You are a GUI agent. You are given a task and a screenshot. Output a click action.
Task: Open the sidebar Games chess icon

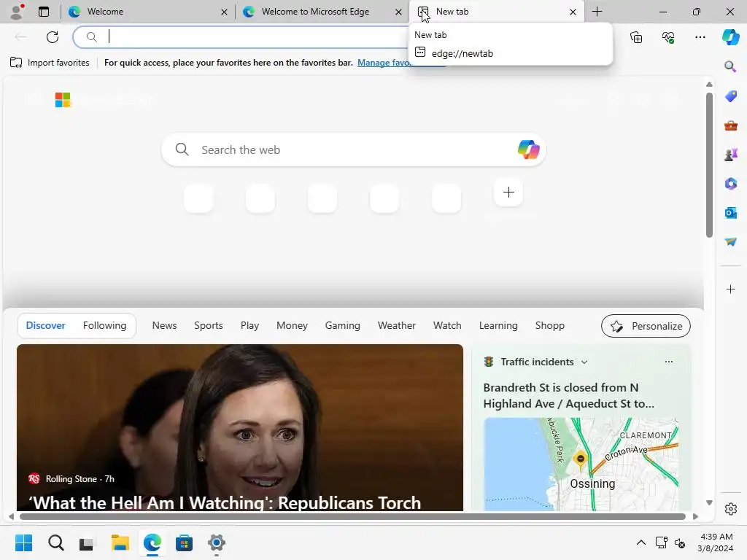point(730,155)
